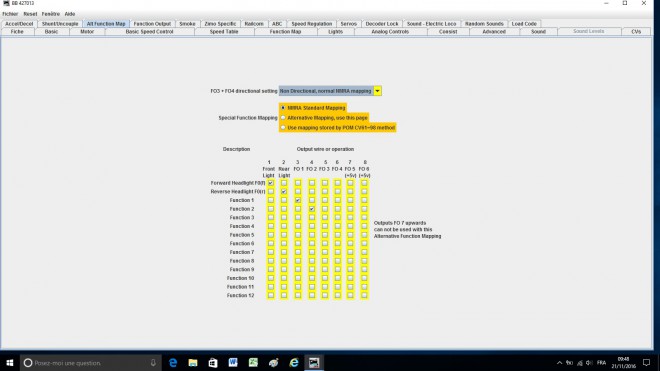Screen dimensions: 660x371
Task: Open Excel from the taskbar
Action: click(253, 363)
